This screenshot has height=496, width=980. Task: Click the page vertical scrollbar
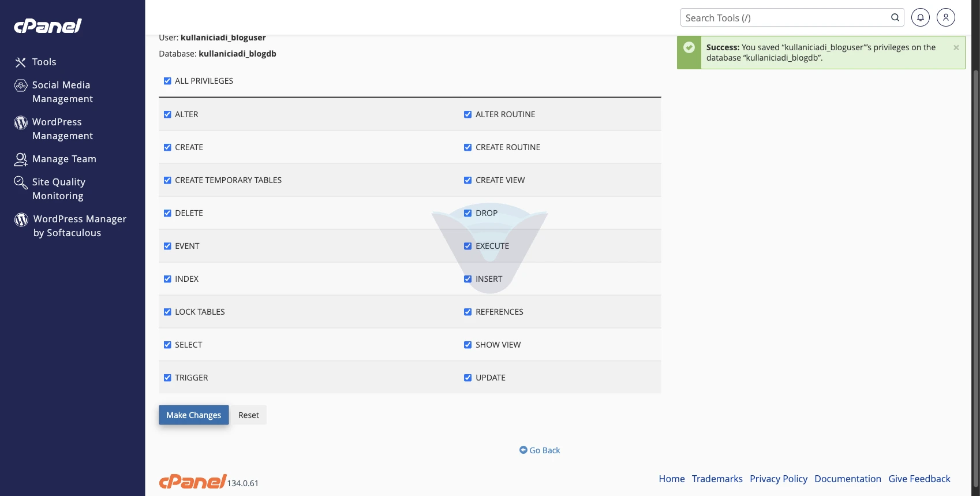976,277
